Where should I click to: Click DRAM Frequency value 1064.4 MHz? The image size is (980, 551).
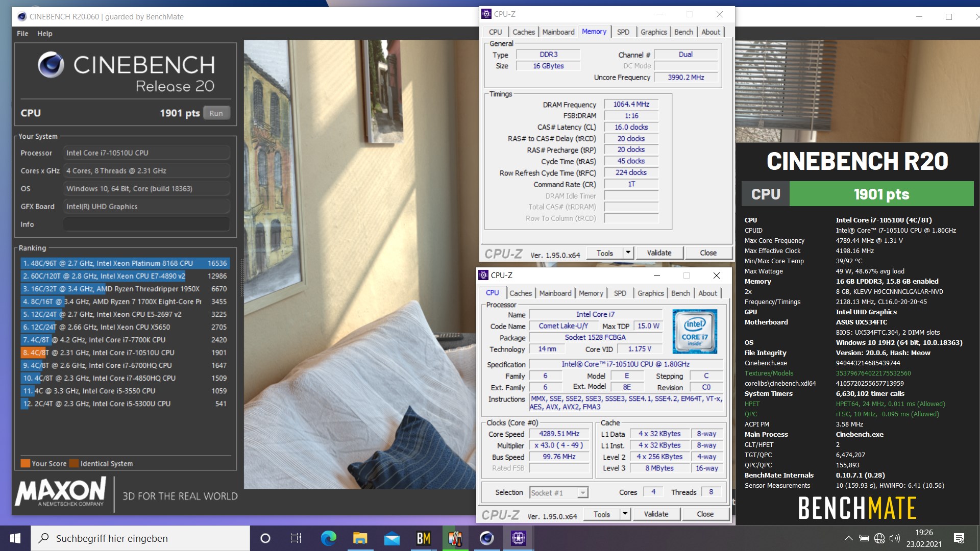tap(631, 104)
